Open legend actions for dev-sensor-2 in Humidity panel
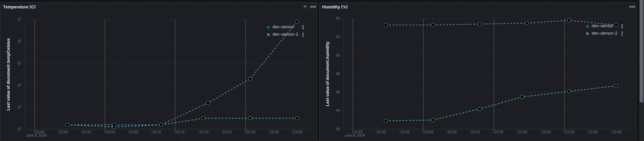Viewport: 644px width, 141px height. [x=622, y=34]
